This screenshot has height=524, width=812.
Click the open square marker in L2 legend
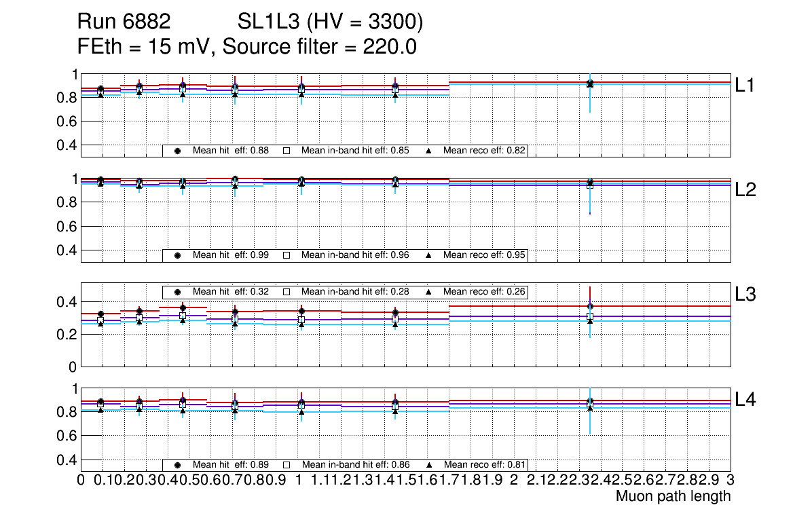[x=287, y=255]
